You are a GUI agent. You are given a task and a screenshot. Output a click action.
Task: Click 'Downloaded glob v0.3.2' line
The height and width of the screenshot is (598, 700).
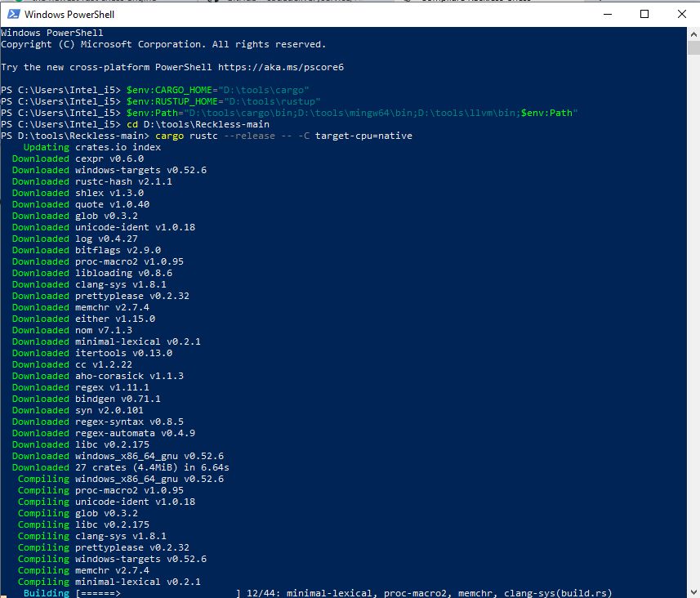(x=75, y=216)
